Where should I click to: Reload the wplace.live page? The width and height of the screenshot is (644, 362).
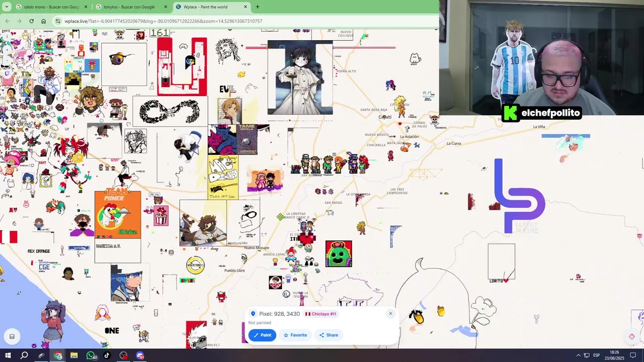pos(31,21)
